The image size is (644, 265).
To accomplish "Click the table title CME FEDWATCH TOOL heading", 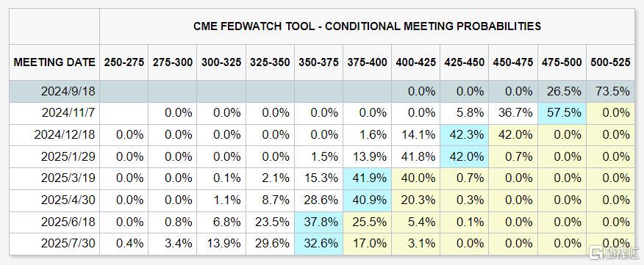I will (x=367, y=26).
